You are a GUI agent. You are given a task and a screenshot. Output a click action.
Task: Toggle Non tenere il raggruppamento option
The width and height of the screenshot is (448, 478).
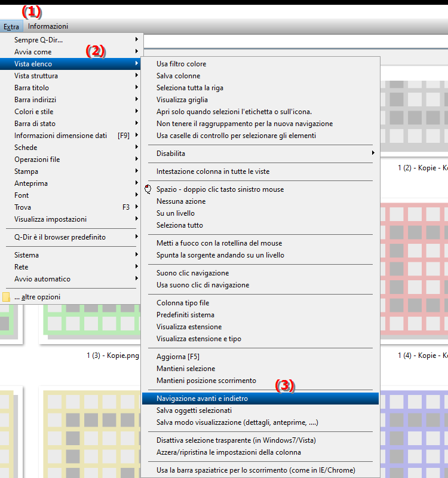point(260,124)
